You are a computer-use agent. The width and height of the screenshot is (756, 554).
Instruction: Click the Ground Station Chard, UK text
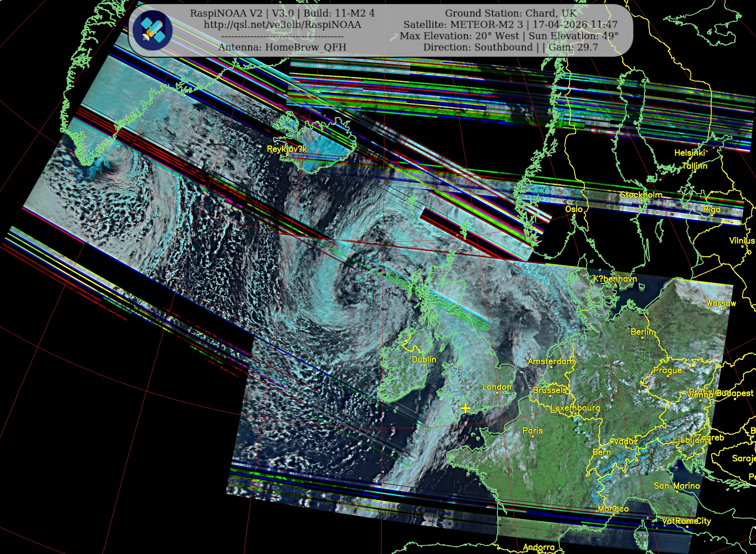510,13
